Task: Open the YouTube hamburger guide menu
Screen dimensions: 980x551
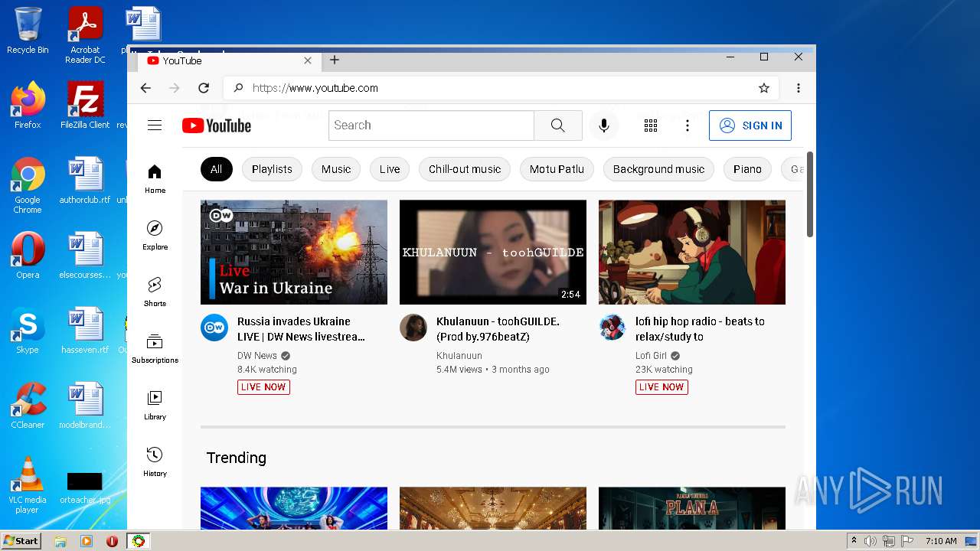Action: click(155, 126)
